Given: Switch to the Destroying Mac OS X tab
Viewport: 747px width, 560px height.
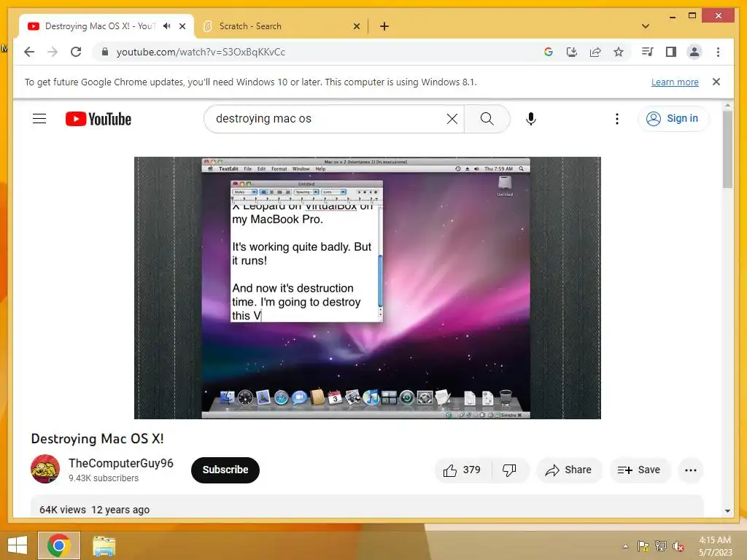Looking at the screenshot, I should [x=100, y=26].
